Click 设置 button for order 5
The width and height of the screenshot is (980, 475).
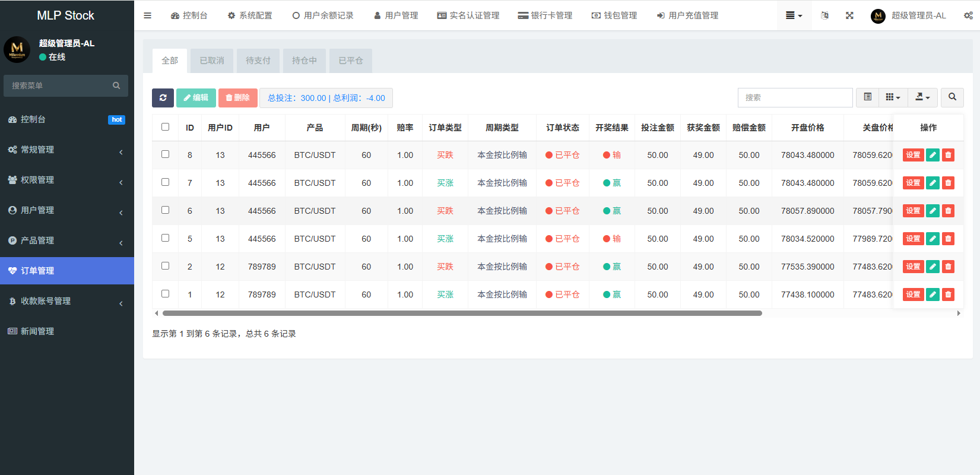click(913, 239)
